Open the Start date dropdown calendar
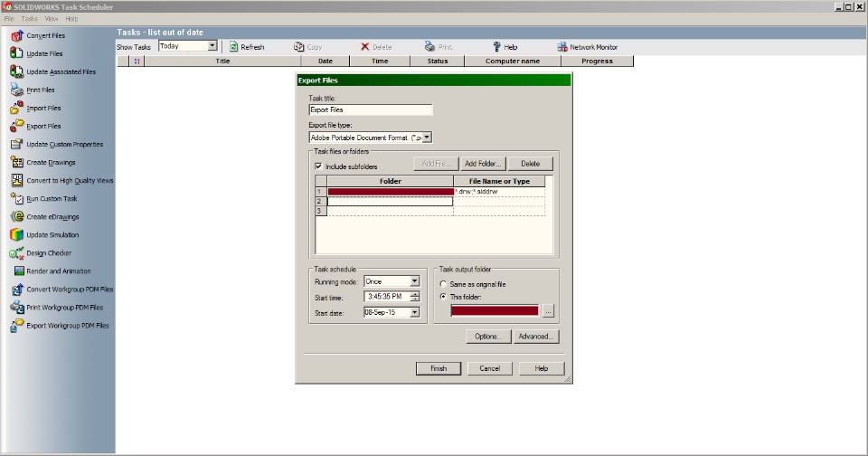The image size is (868, 456). coord(414,312)
